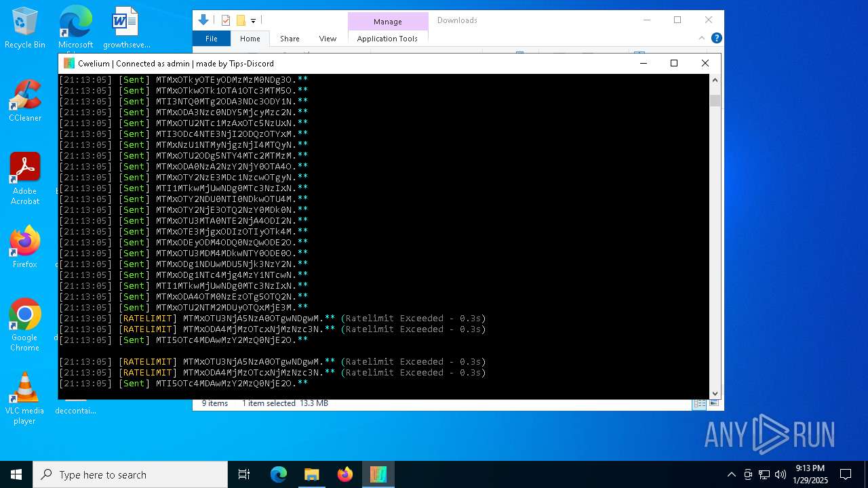Open File Explorer from the taskbar
The image size is (868, 488).
click(312, 474)
